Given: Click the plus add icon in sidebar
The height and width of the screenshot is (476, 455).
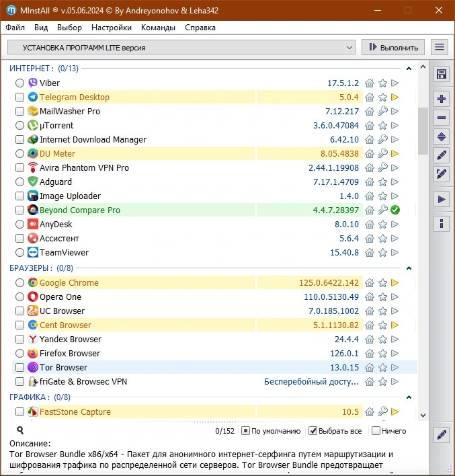Looking at the screenshot, I should [442, 99].
